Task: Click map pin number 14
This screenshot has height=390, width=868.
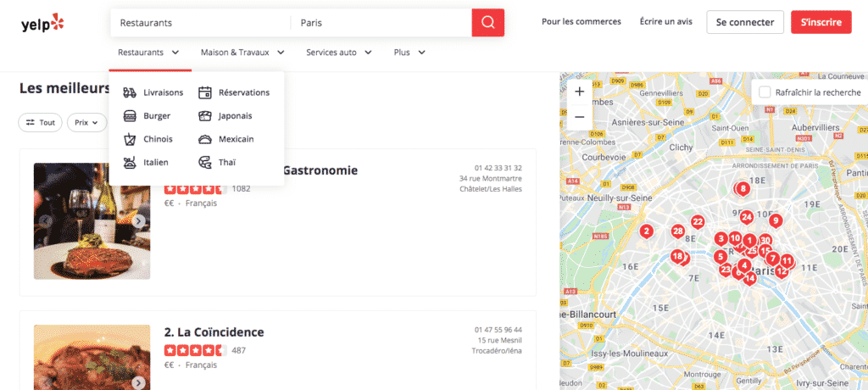Action: 749,278
